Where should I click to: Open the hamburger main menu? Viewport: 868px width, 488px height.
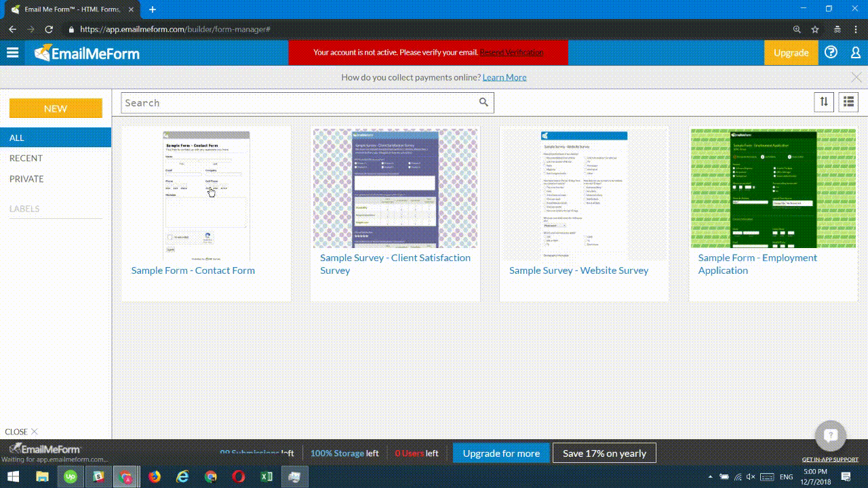(x=12, y=53)
